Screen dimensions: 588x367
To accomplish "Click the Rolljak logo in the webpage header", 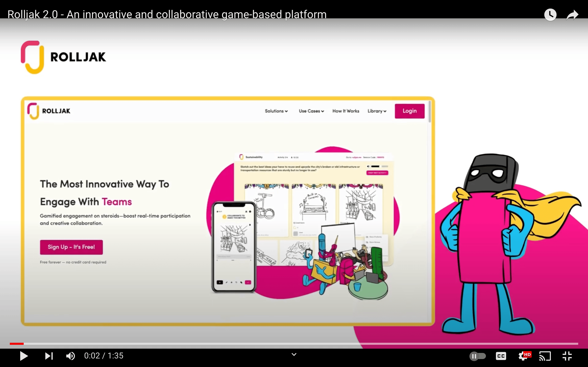I will (49, 111).
